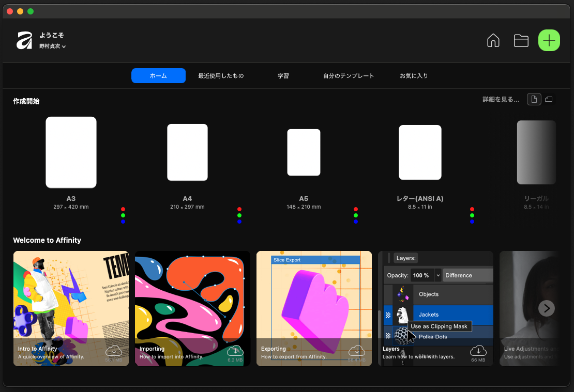
Task: Open the 最近使用したもの tab
Action: [221, 76]
